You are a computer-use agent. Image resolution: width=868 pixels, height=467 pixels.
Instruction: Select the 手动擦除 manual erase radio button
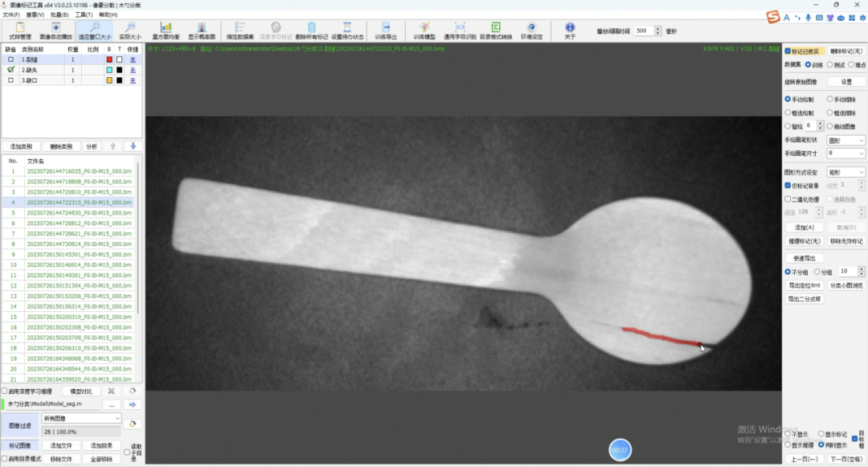click(829, 99)
